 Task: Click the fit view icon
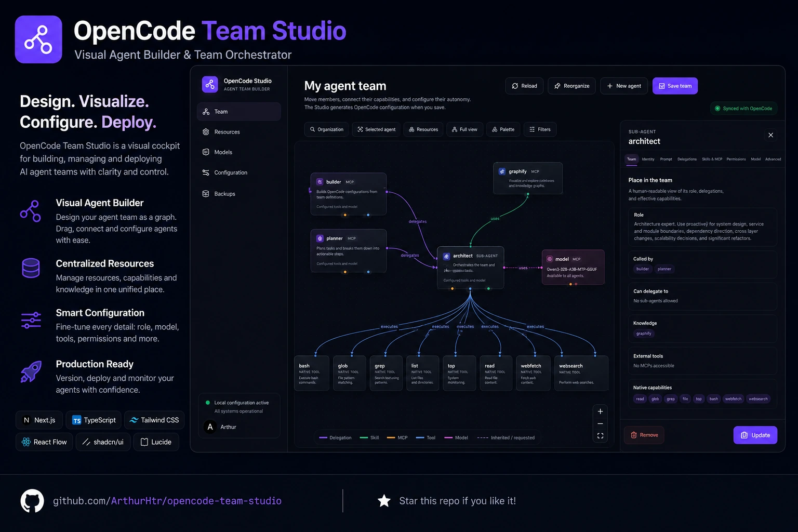click(x=600, y=436)
